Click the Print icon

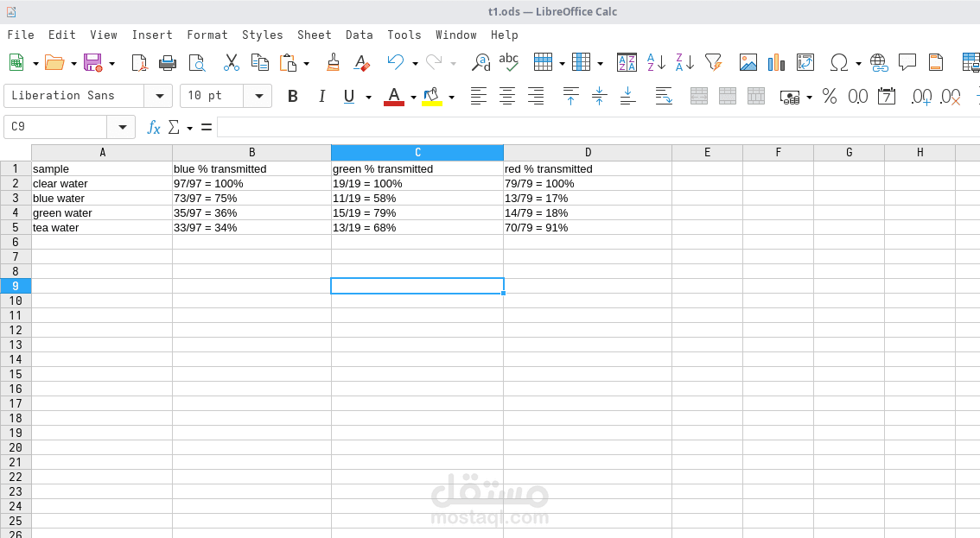[168, 62]
